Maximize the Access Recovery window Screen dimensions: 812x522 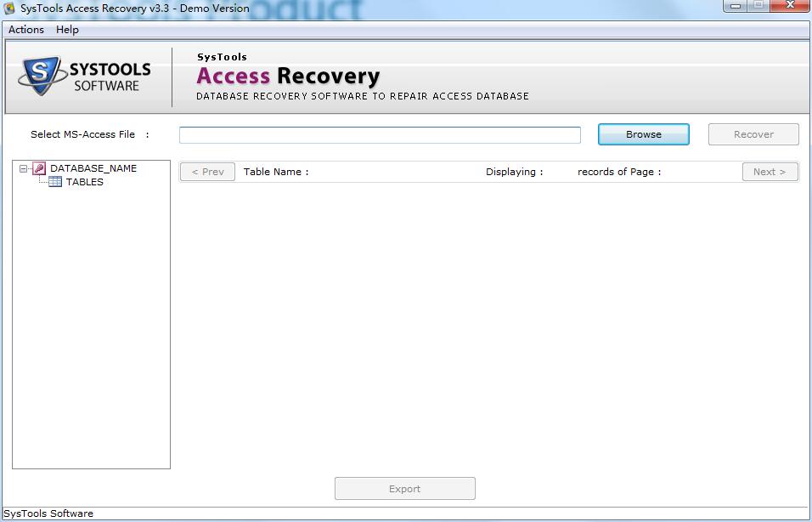[x=758, y=6]
